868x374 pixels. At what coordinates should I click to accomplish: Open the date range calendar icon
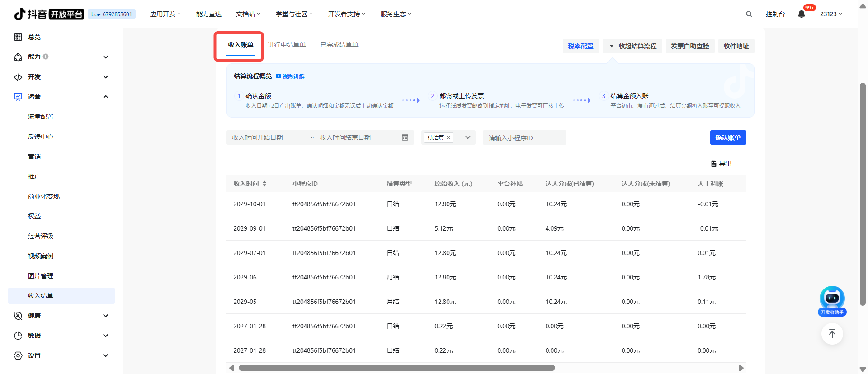(x=405, y=137)
